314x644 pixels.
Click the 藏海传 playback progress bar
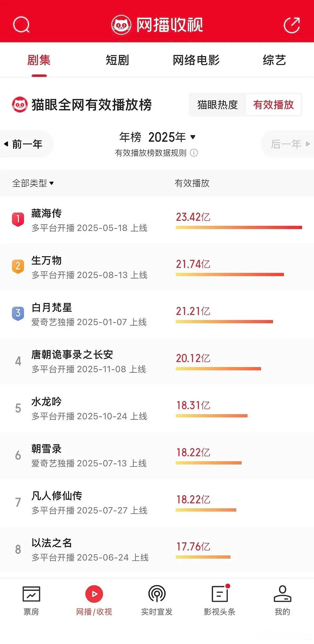pyautogui.click(x=239, y=227)
